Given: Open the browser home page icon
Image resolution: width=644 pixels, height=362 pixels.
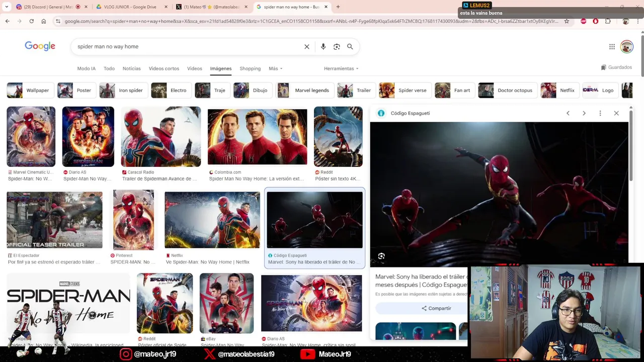Looking at the screenshot, I should tap(44, 21).
